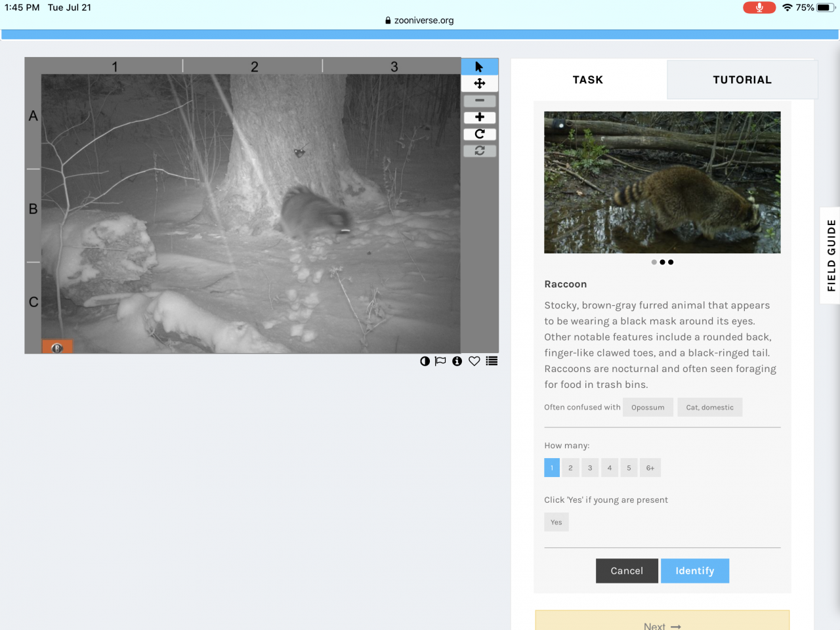
Task: Toggle Yes for young present
Action: 556,522
